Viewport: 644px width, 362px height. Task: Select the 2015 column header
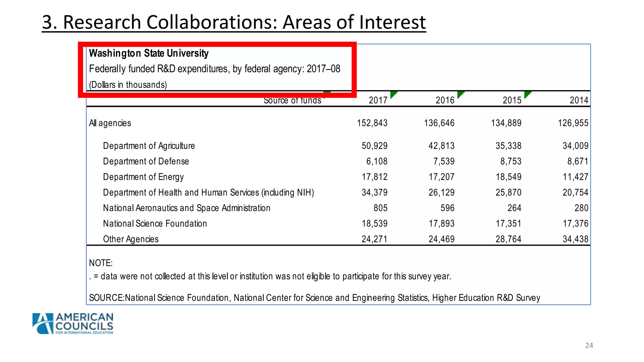pyautogui.click(x=512, y=100)
